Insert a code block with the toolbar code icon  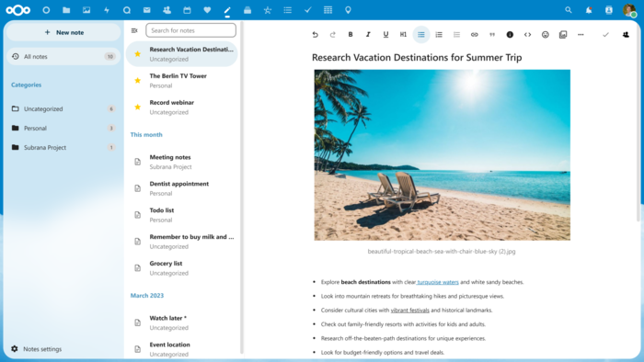pos(527,34)
